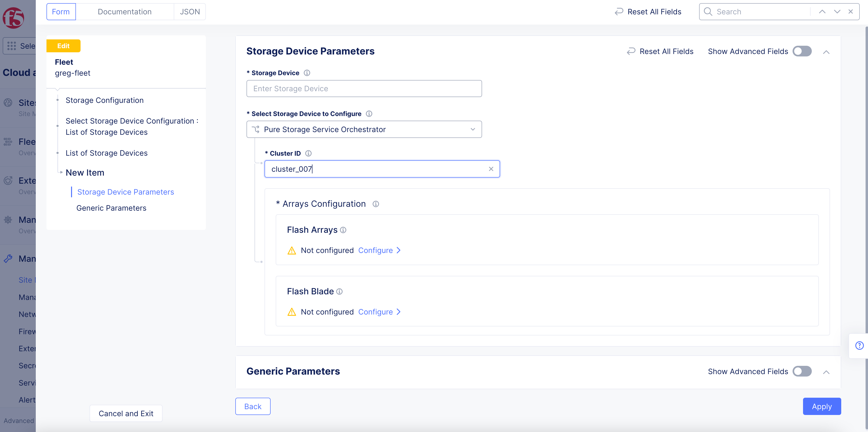Select the Manage ship-wheel icon

pyautogui.click(x=7, y=220)
